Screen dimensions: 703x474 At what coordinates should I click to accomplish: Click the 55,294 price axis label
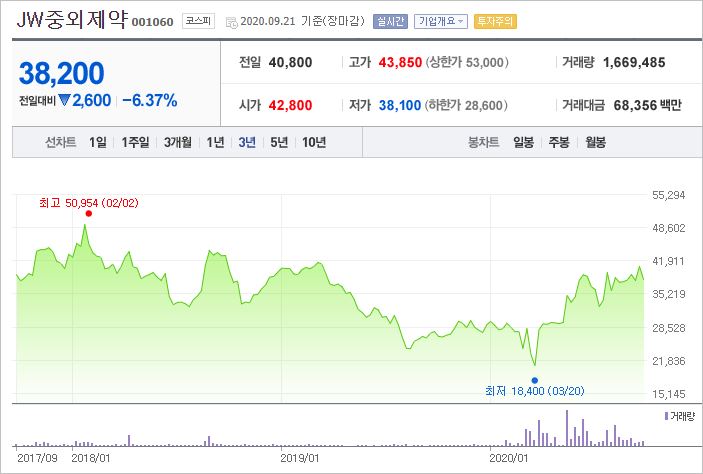pos(668,195)
